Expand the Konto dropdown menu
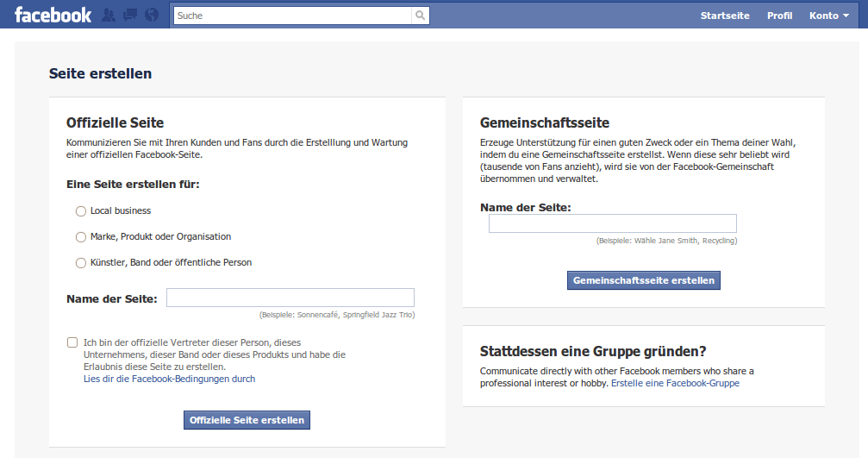This screenshot has height=458, width=868. (828, 16)
